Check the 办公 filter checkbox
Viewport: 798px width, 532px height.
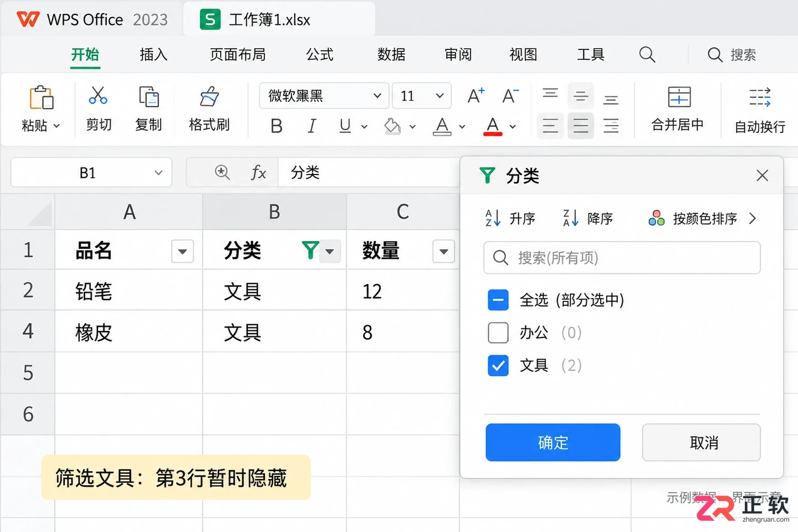point(498,333)
